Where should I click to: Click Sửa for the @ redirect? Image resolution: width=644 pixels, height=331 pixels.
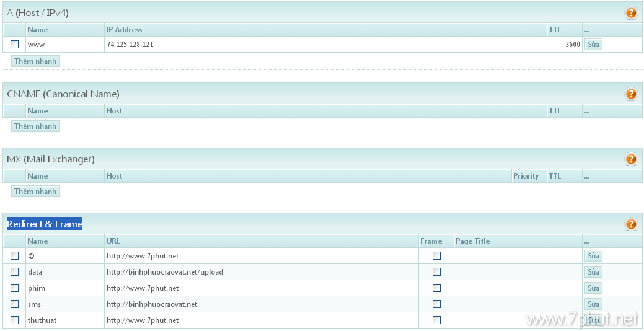pos(593,256)
